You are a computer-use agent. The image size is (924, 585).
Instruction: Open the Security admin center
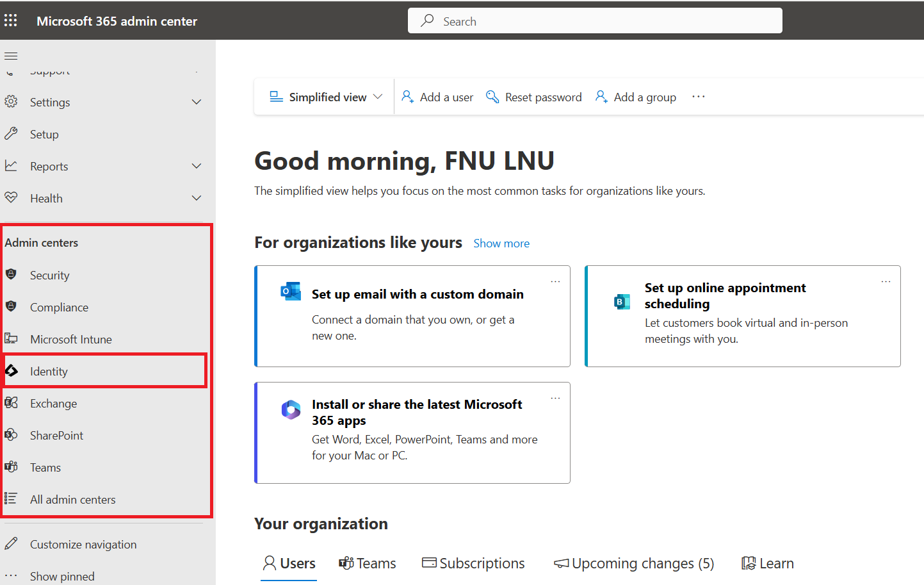[x=49, y=276]
